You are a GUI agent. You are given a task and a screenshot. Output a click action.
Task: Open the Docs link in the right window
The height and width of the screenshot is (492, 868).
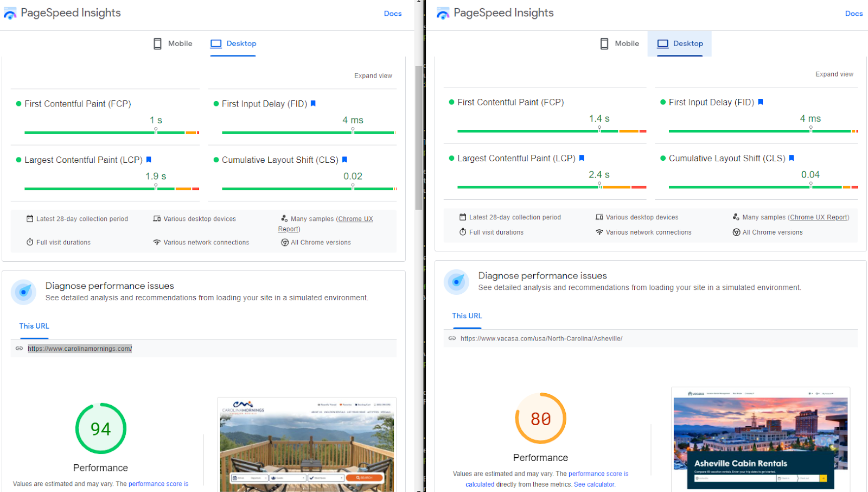pyautogui.click(x=854, y=14)
